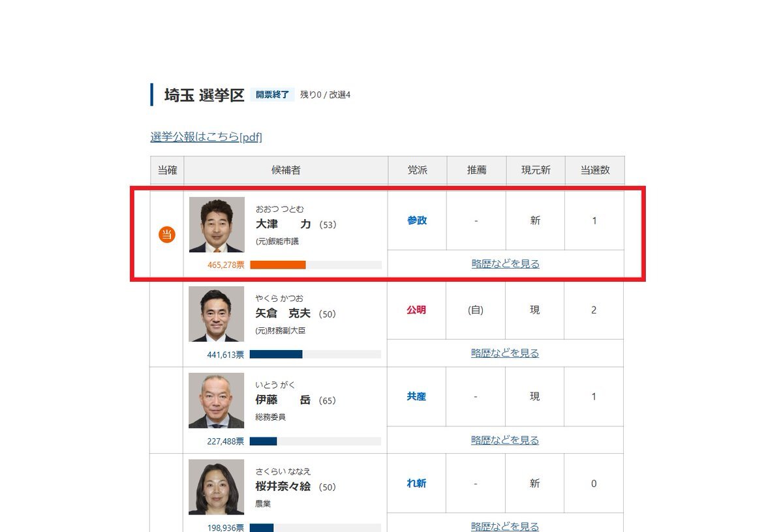Click 当選数 cell 2 for 矢倉克夫

[x=594, y=310]
